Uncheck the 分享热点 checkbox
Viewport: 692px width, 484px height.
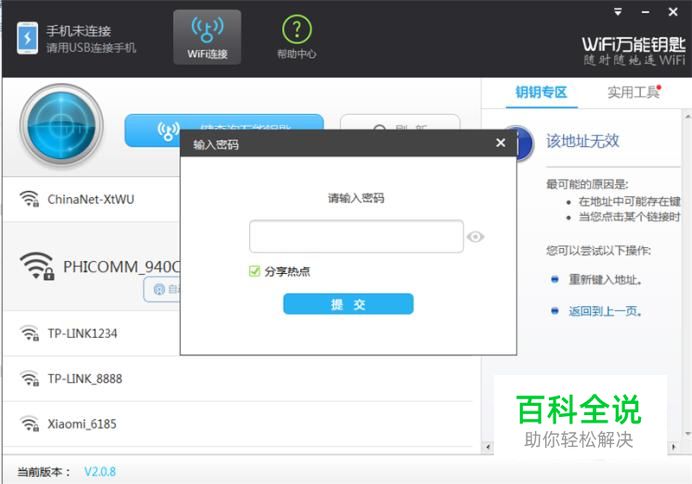tap(254, 271)
